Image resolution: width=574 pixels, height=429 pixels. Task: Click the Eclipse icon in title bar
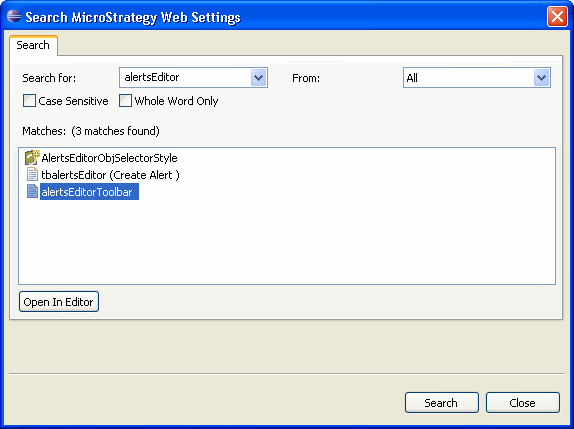14,17
